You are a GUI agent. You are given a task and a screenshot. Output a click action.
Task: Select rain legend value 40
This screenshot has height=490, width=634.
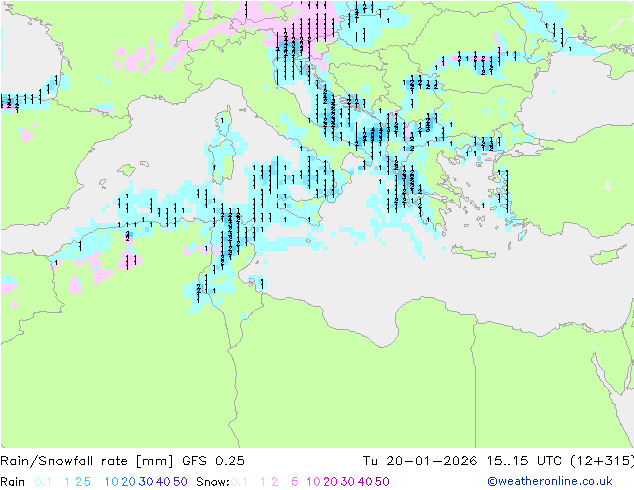coord(163,482)
